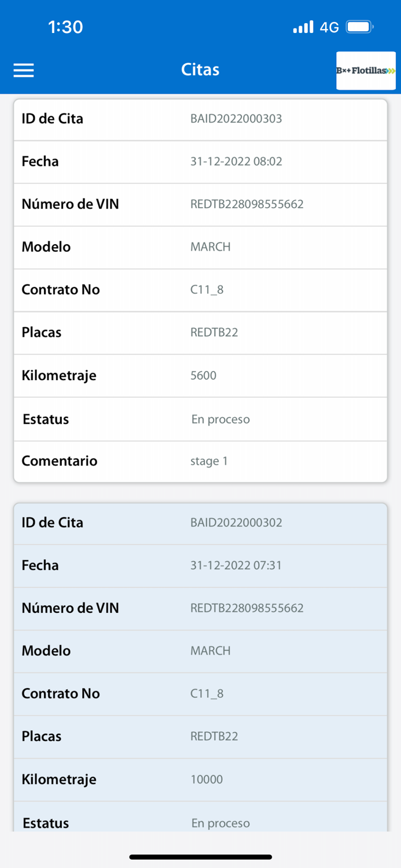Tap the Fecha row showing 31-12-2022 07:31

pyautogui.click(x=237, y=565)
